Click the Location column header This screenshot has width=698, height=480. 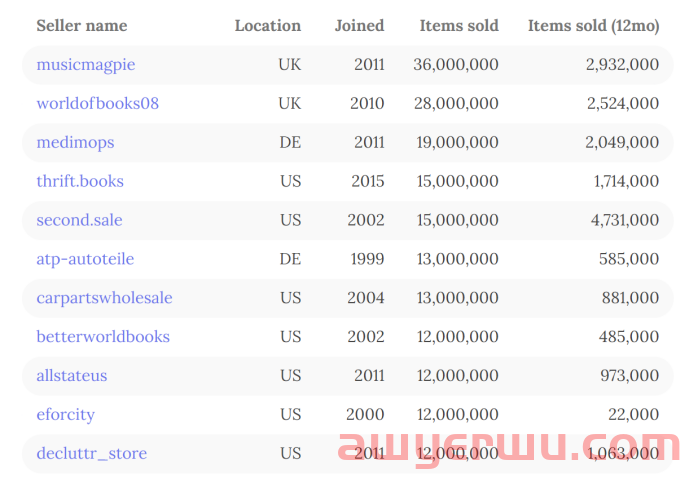coord(267,26)
